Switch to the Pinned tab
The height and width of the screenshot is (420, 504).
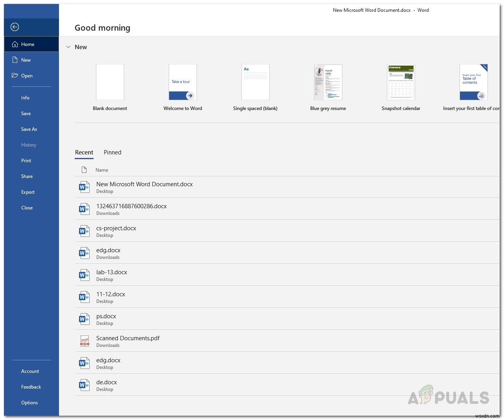[x=112, y=152]
